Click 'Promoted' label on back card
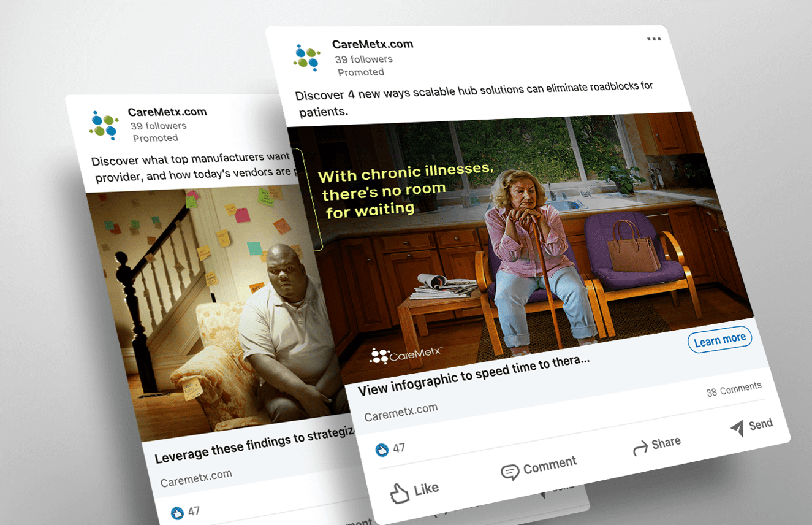 [156, 138]
